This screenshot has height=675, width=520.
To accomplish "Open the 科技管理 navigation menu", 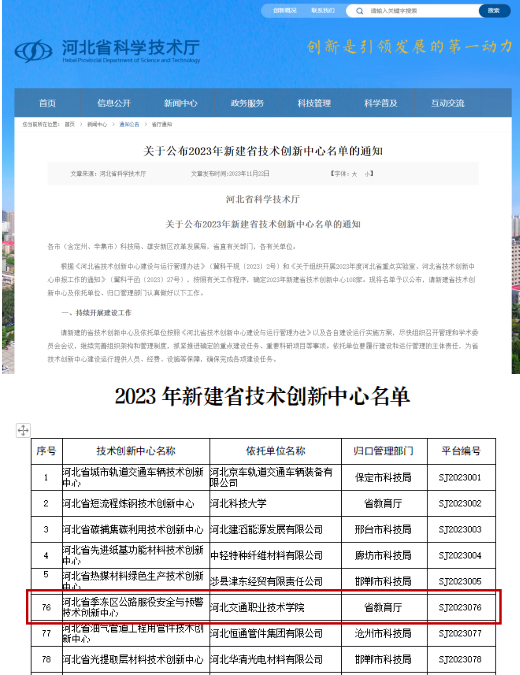I will point(314,103).
